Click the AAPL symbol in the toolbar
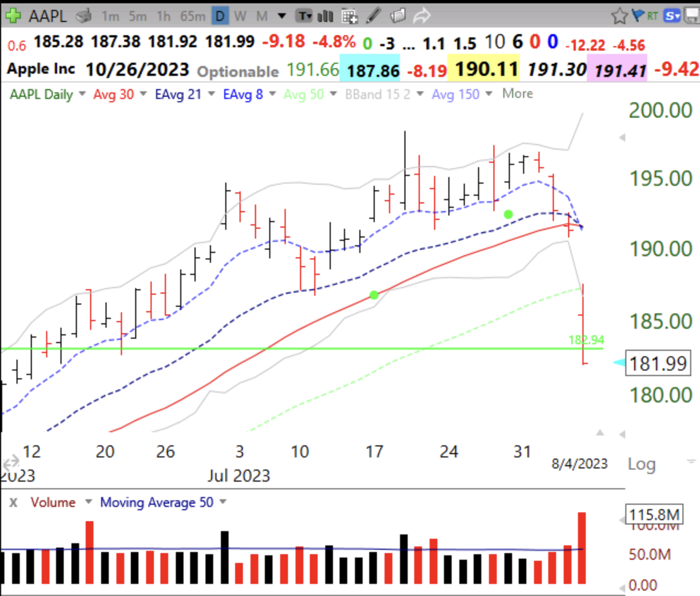700x596 pixels. pos(48,16)
